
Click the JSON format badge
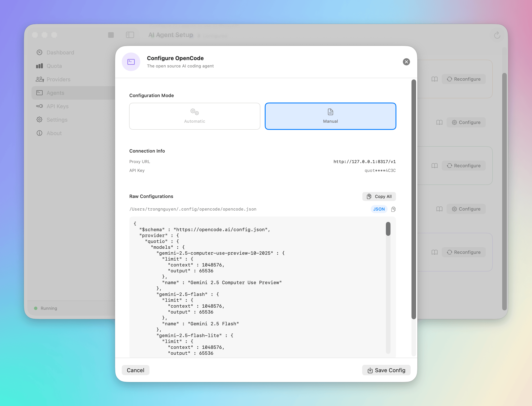coord(379,209)
